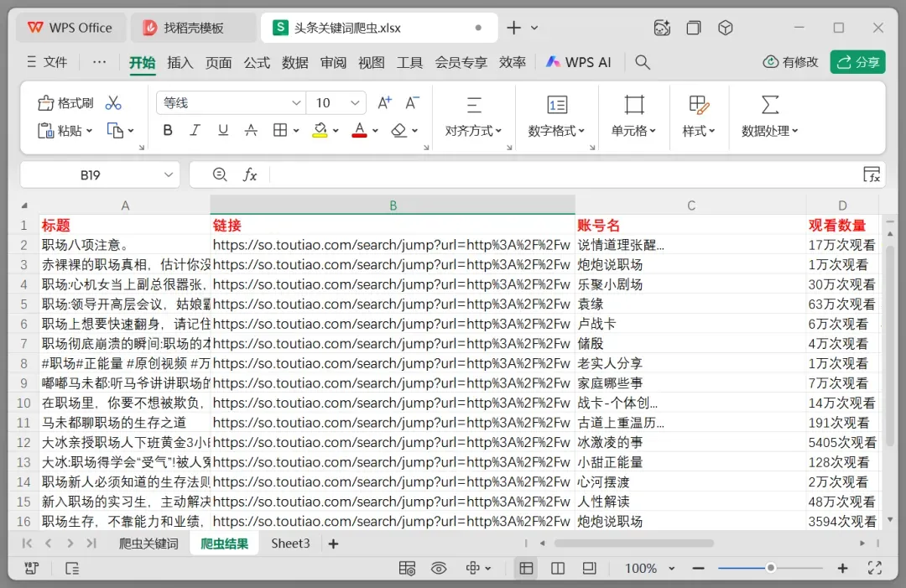Screen dimensions: 906x588
Task: Toggle Underline formatting
Action: [223, 131]
